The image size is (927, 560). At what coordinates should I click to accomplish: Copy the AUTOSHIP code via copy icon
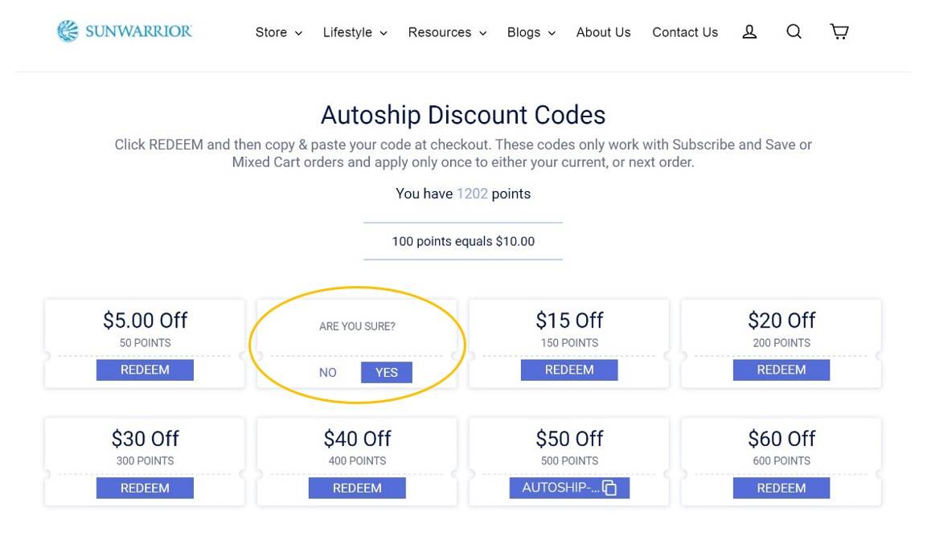click(609, 488)
